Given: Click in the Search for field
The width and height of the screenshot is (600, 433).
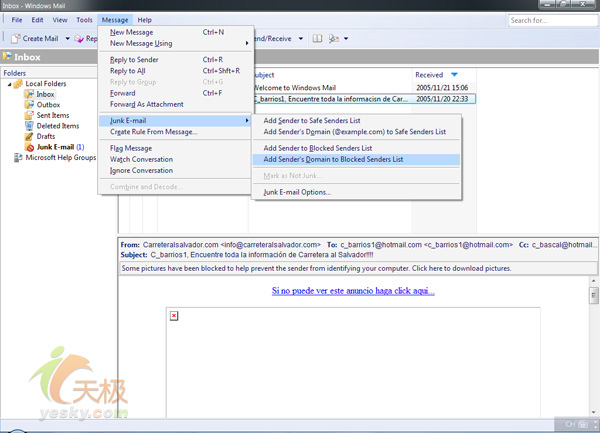Looking at the screenshot, I should coord(553,20).
